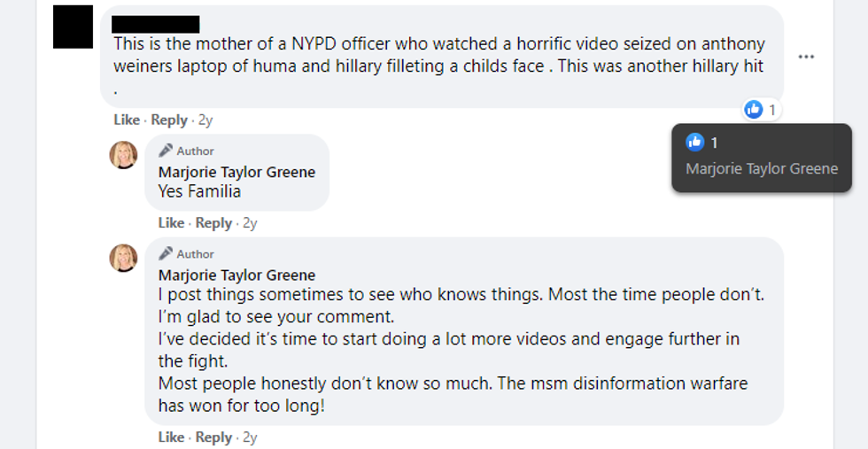Image resolution: width=868 pixels, height=449 pixels.
Task: Open the 2y timestamp under the longest reply
Action: pos(250,437)
